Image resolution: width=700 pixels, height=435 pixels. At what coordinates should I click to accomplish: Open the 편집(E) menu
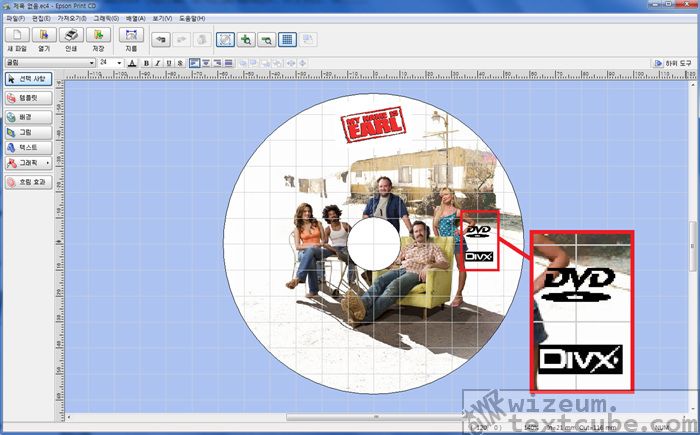pos(41,18)
